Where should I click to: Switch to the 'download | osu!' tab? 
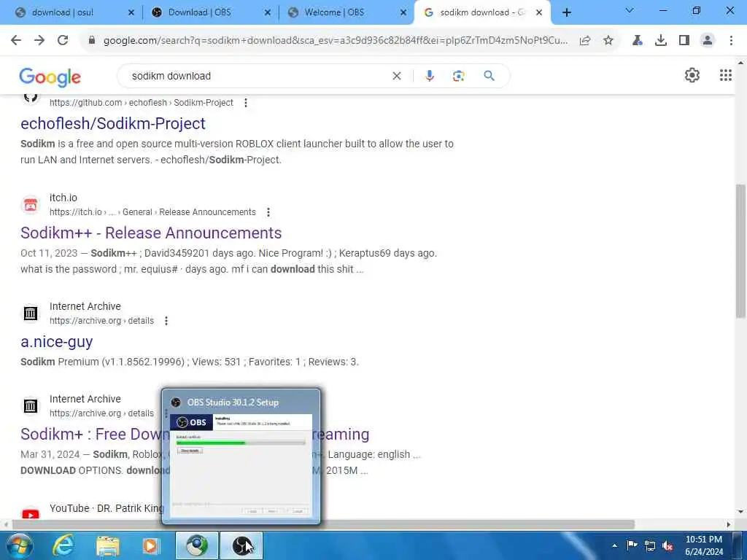coord(75,12)
